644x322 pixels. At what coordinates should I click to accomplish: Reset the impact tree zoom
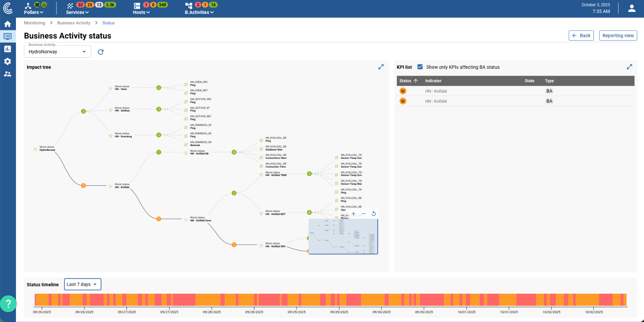point(374,214)
